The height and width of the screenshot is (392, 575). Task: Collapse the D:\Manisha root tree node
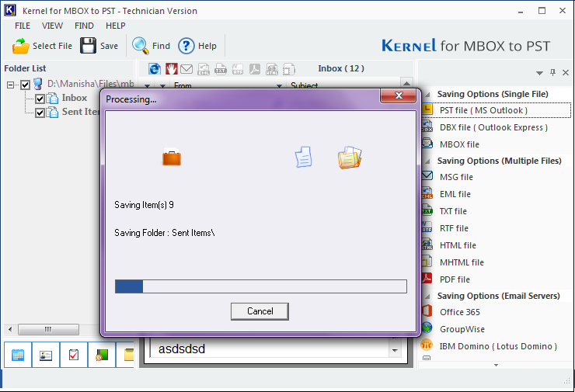(x=10, y=85)
